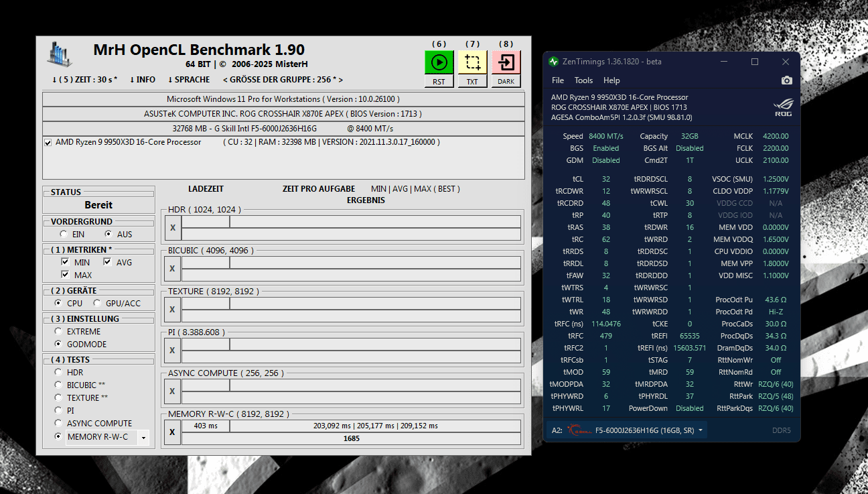Click ASUSTeK ROG CROSSHAIR X870E APEX info row
The image size is (868, 494).
(x=283, y=114)
